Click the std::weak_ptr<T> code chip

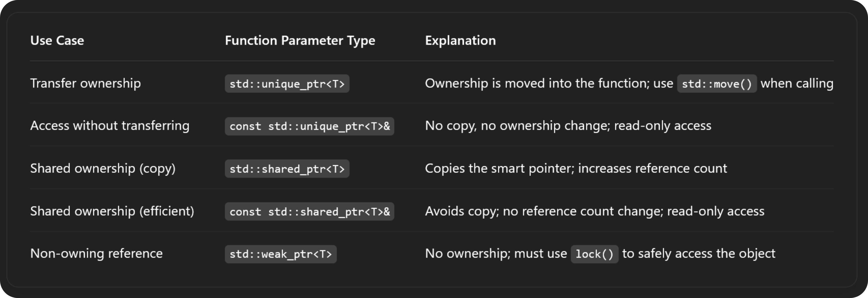pyautogui.click(x=281, y=254)
